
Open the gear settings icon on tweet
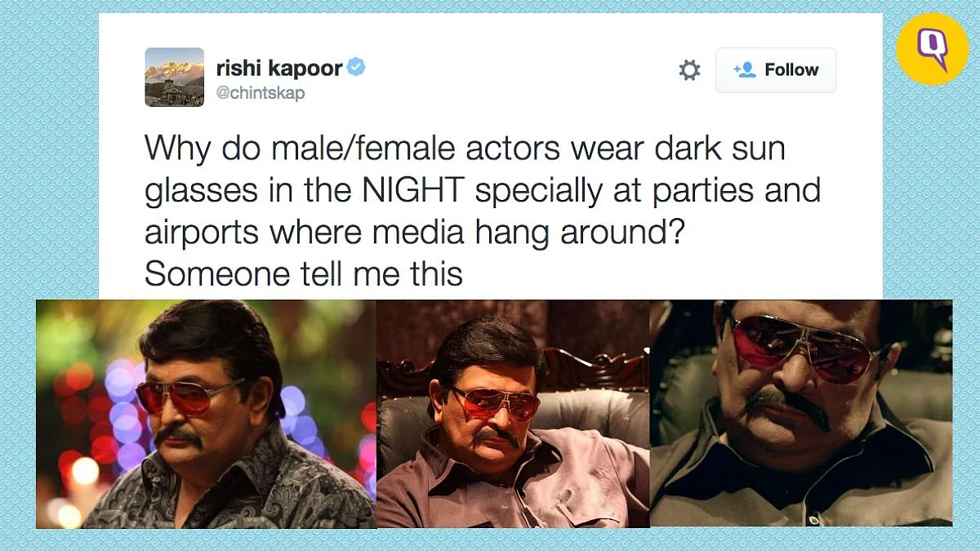pos(690,70)
